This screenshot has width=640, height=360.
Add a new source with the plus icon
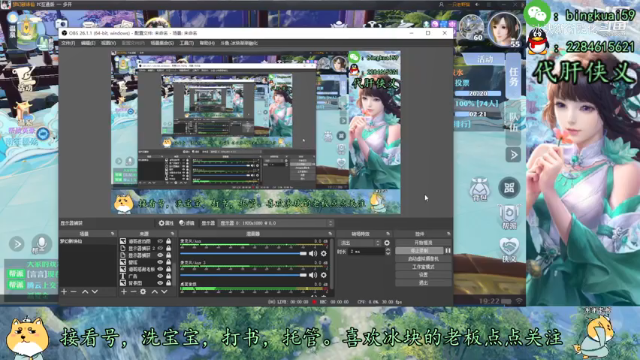tap(124, 292)
